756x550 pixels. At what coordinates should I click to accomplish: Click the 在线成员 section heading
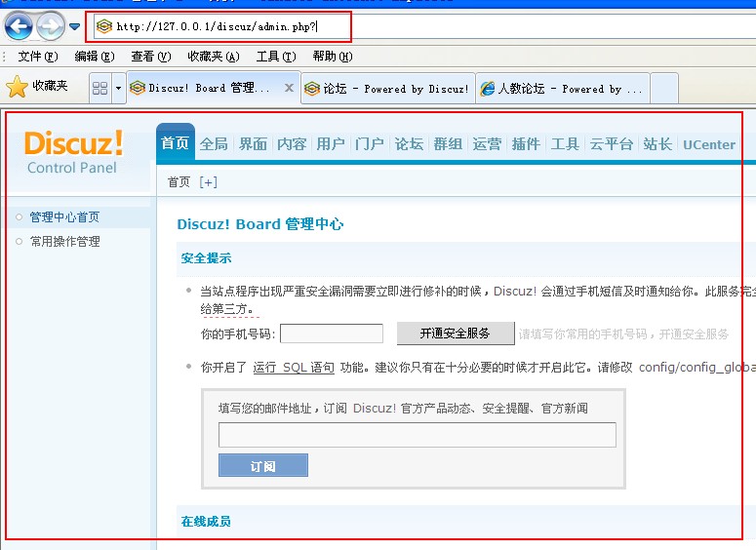[x=206, y=521]
